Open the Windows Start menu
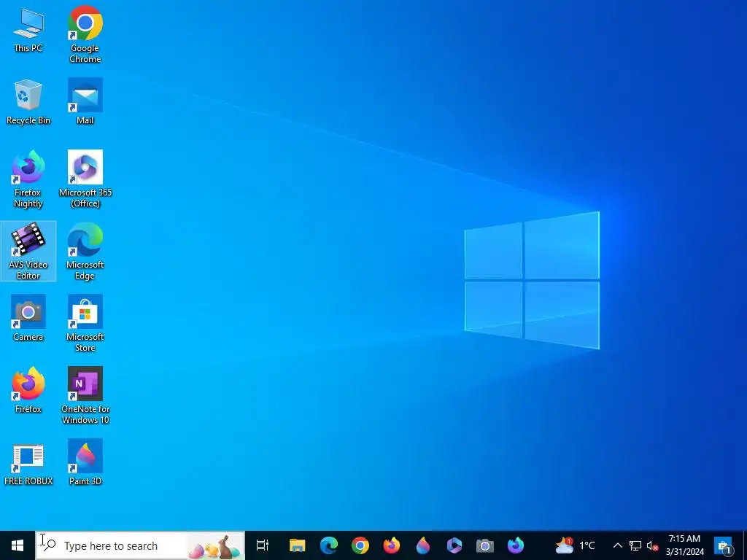Image resolution: width=747 pixels, height=560 pixels. (x=18, y=545)
